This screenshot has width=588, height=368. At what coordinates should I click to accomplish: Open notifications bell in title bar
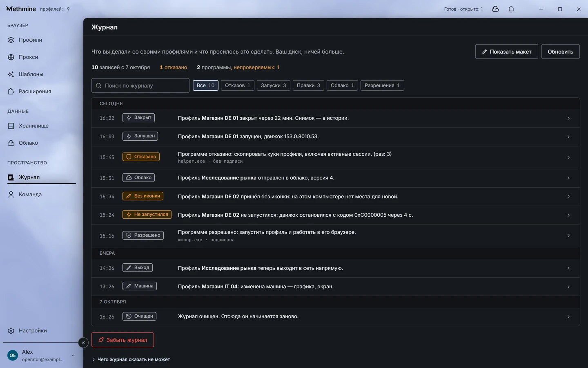point(511,9)
